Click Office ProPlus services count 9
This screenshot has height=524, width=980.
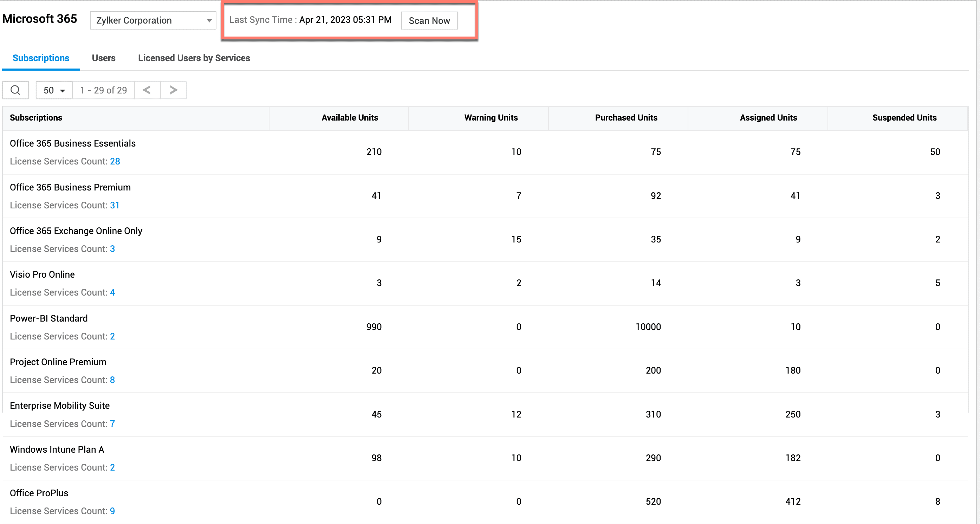(112, 511)
